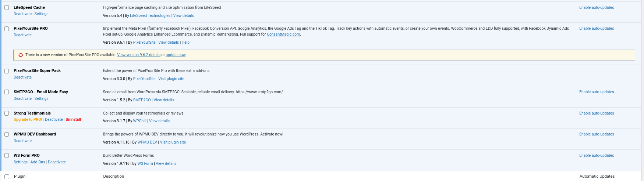Select the PixelYourSite PRO checkbox
The height and width of the screenshot is (181, 644).
point(7,29)
